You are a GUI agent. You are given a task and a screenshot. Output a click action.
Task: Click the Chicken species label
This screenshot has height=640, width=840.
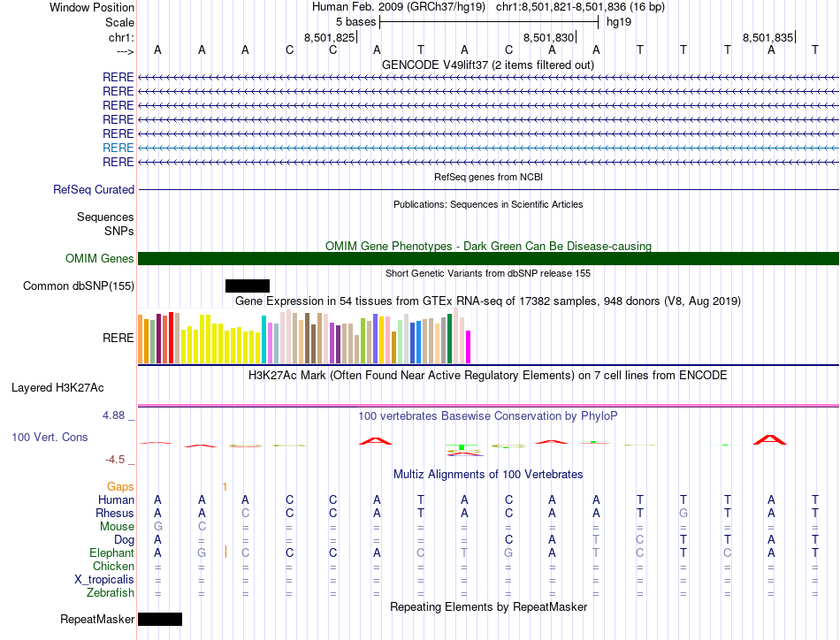(113, 566)
